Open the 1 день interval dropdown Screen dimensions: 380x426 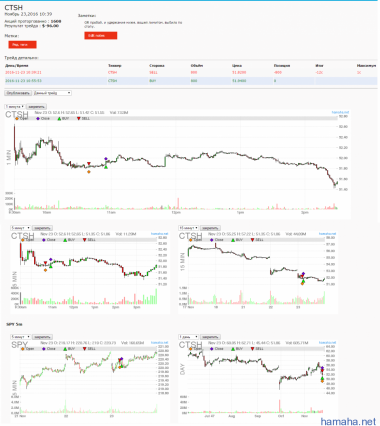click(189, 337)
